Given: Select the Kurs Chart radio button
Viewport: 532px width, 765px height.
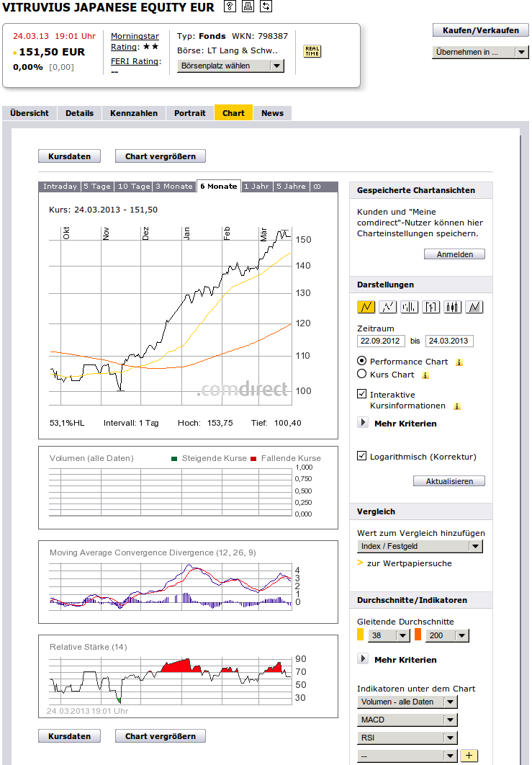Looking at the screenshot, I should pyautogui.click(x=362, y=374).
